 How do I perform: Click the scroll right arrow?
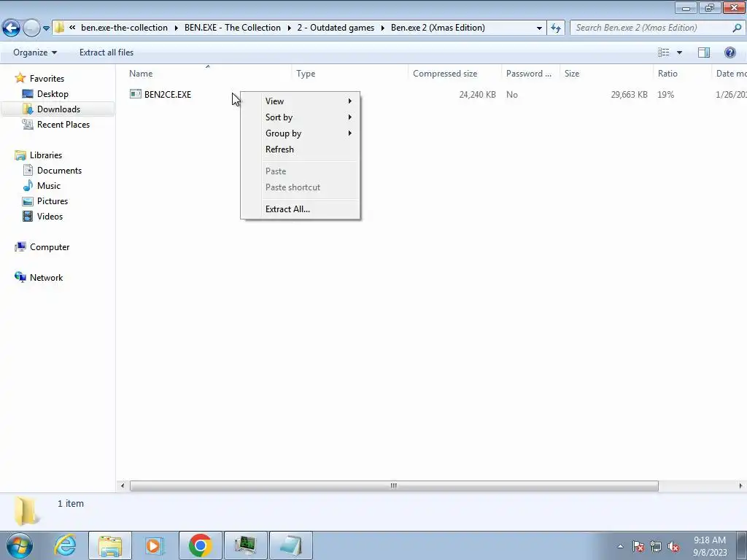tap(740, 486)
